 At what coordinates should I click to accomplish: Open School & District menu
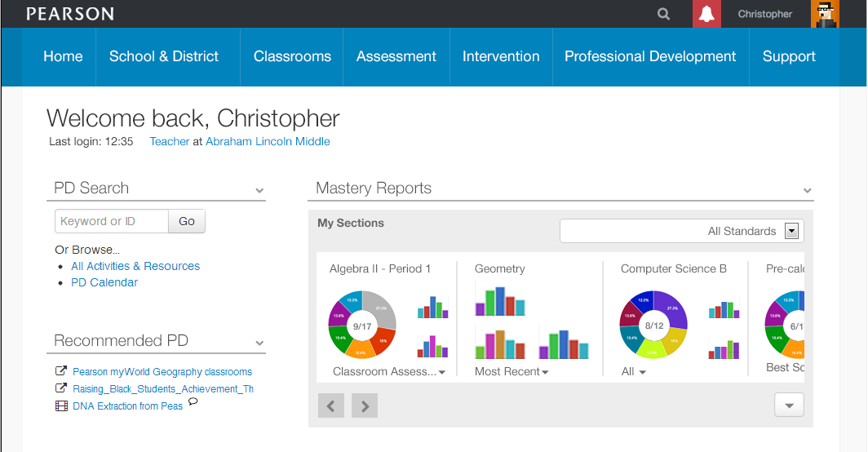click(164, 56)
